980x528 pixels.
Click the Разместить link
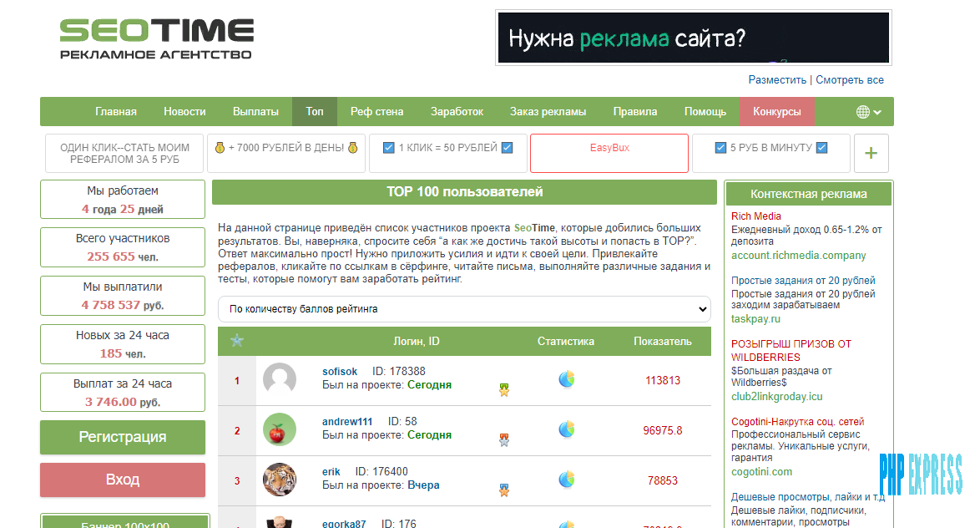click(777, 80)
